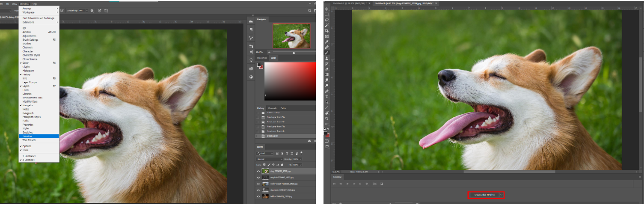Select the Clone Stamp tool
The image size is (644, 205).
(326, 58)
